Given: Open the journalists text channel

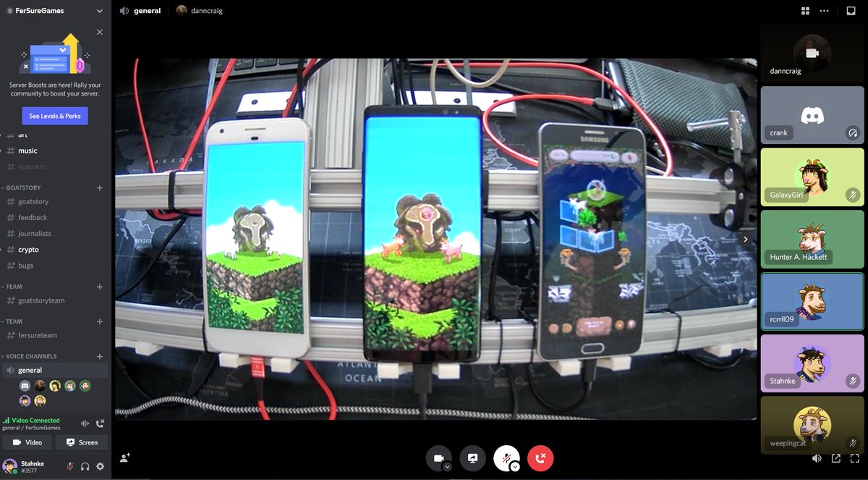Looking at the screenshot, I should (56, 234).
